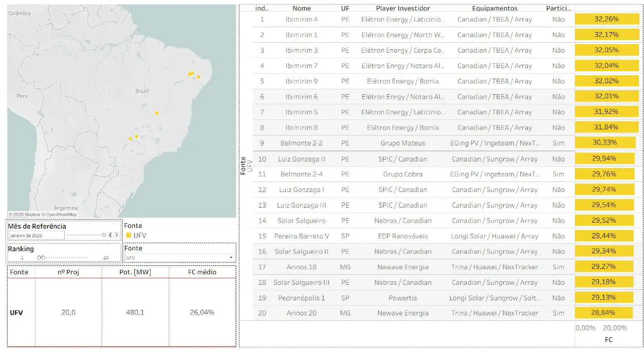Select the easternmost yellow marker in Pernambuco
The height and width of the screenshot is (351, 644).
click(198, 77)
